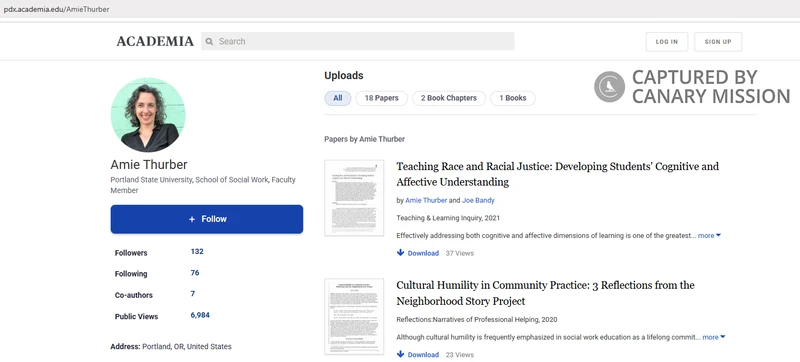View the 76 following count
Screen dimensions: 800x362
pos(195,273)
